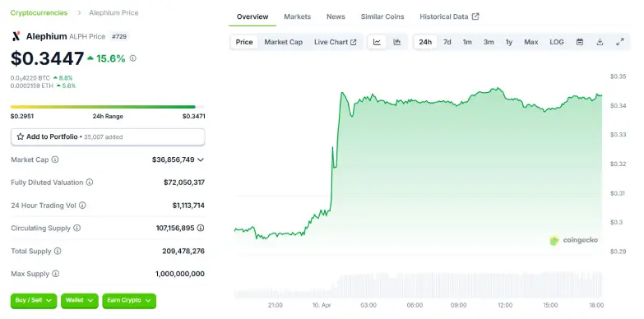Click the $72,050,317 valuation value

[x=184, y=183]
